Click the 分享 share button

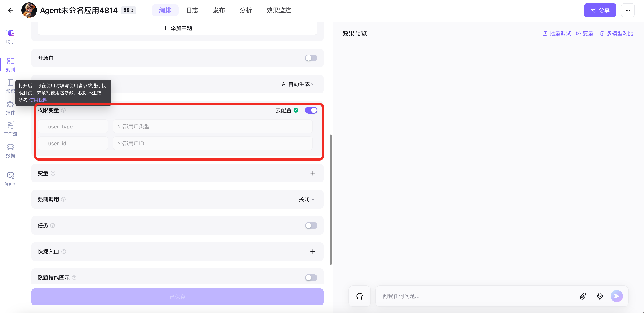[600, 10]
